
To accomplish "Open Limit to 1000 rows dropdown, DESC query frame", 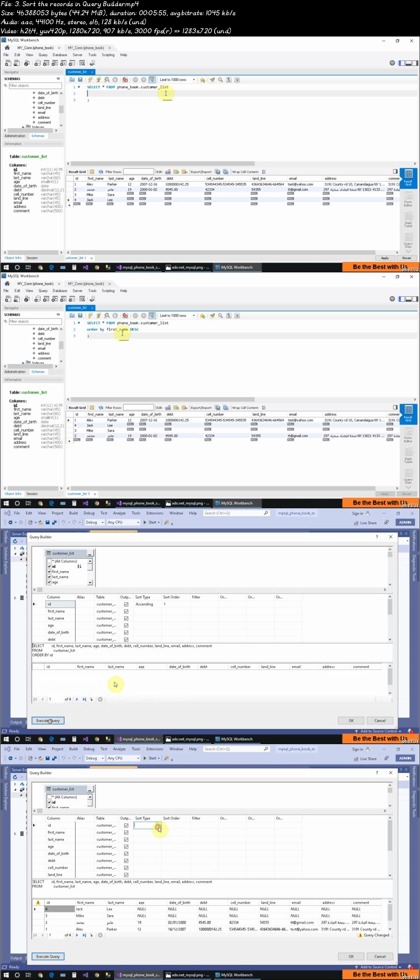I will (x=194, y=315).
